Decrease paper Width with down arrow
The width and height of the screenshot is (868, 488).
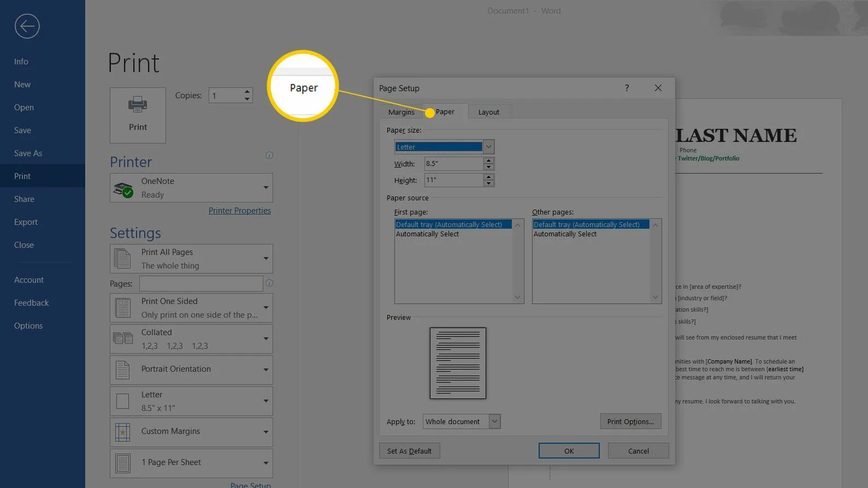point(489,166)
